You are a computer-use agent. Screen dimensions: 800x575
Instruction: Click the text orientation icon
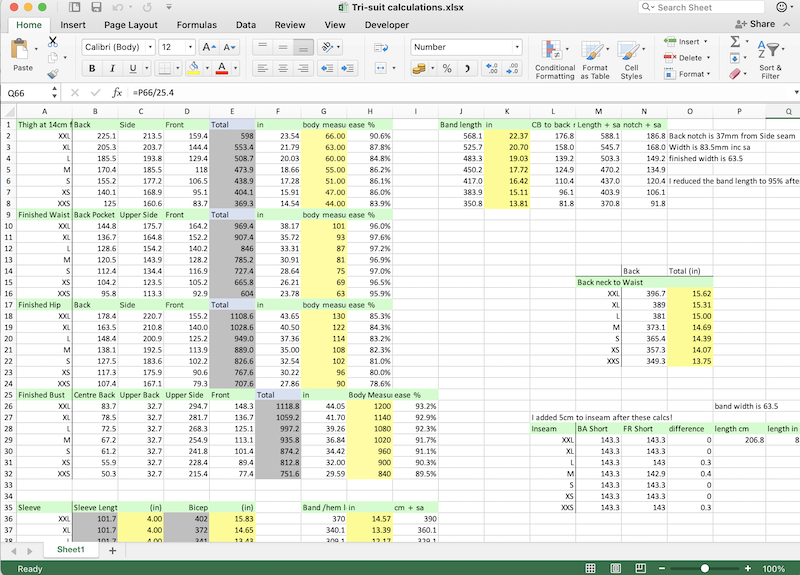point(327,47)
